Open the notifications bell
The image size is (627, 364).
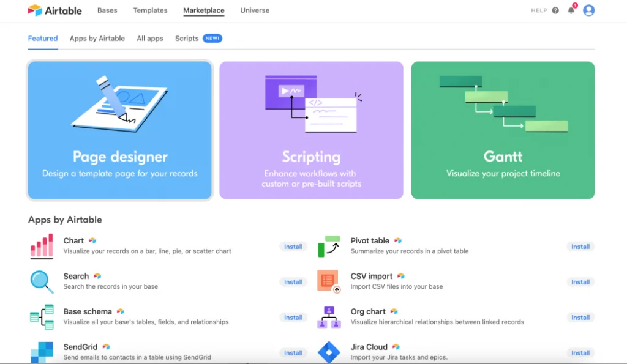tap(571, 10)
